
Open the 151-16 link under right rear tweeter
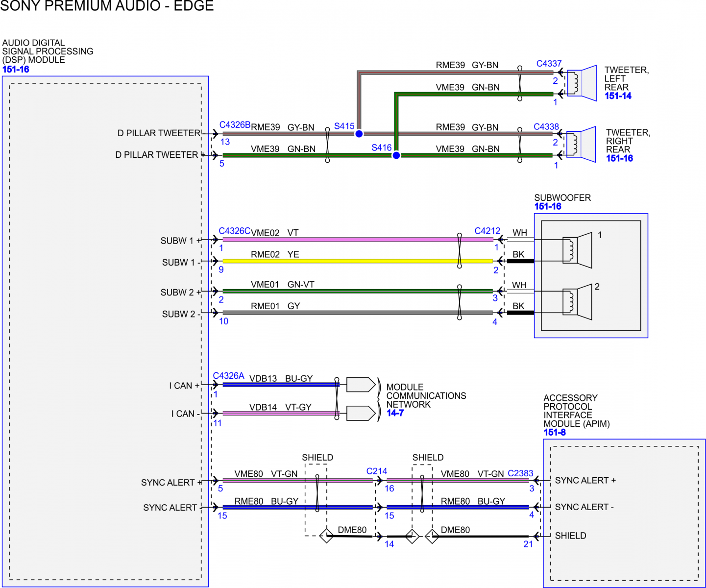click(619, 158)
